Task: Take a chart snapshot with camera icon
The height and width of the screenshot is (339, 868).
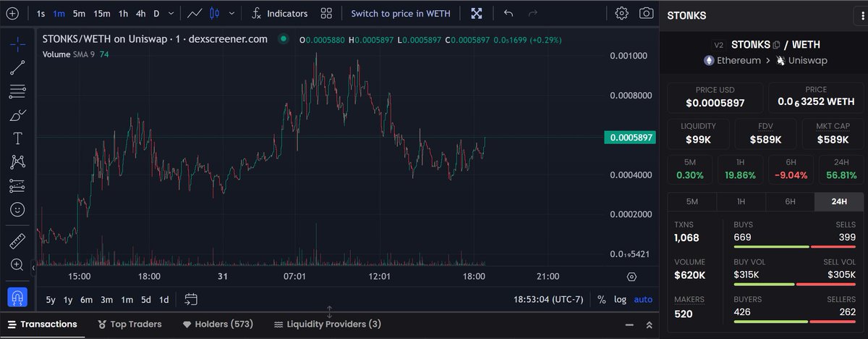Action: [x=646, y=13]
